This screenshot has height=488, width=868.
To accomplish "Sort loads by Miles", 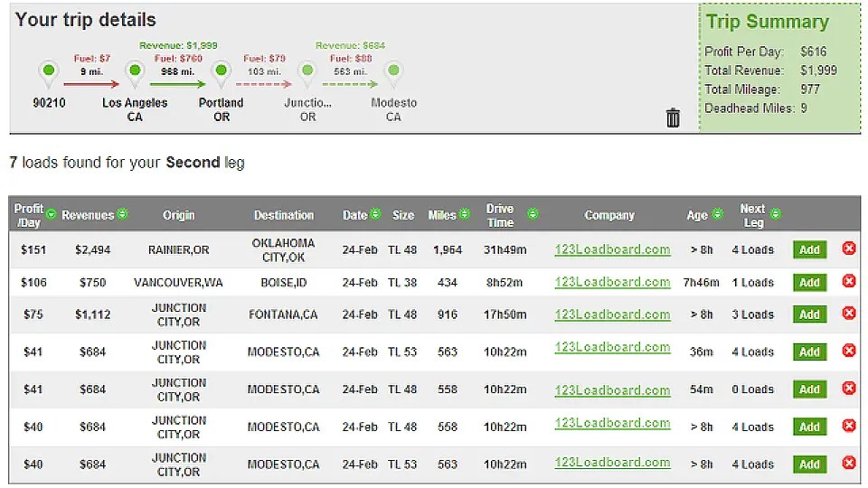I will (465, 213).
